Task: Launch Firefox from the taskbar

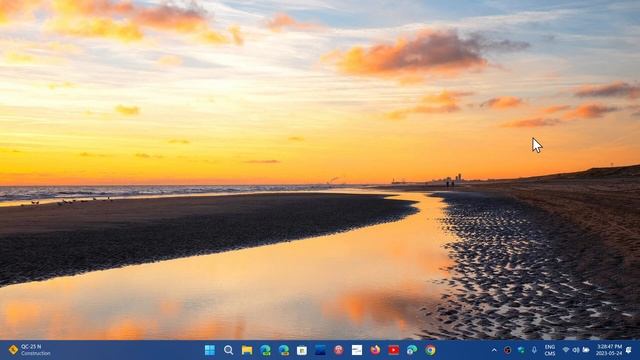Action: pyautogui.click(x=375, y=350)
